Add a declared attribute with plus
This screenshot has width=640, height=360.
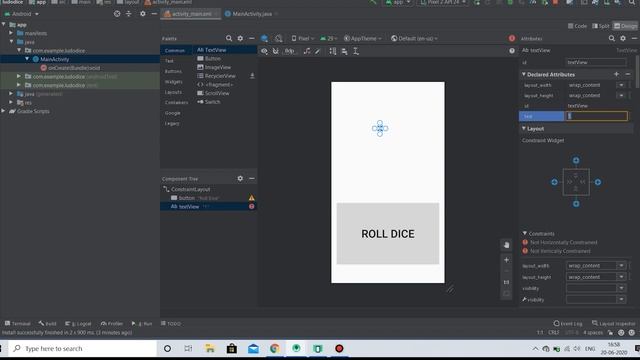pos(616,74)
